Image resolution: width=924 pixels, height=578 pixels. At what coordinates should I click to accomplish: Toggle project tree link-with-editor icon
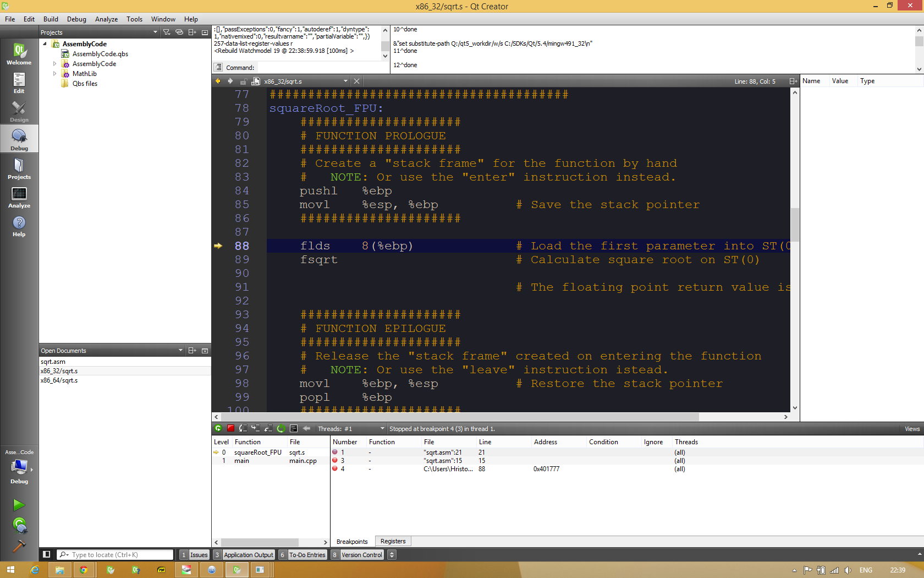pyautogui.click(x=179, y=32)
